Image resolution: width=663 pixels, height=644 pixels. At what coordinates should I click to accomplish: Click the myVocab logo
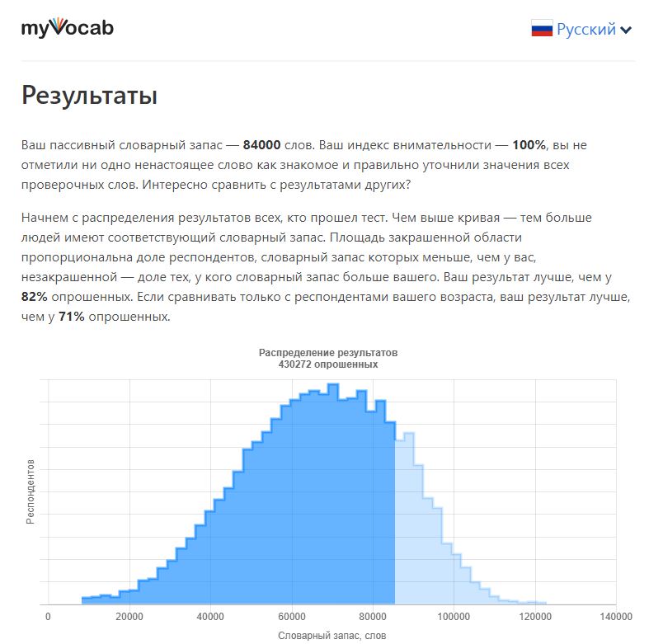point(68,28)
